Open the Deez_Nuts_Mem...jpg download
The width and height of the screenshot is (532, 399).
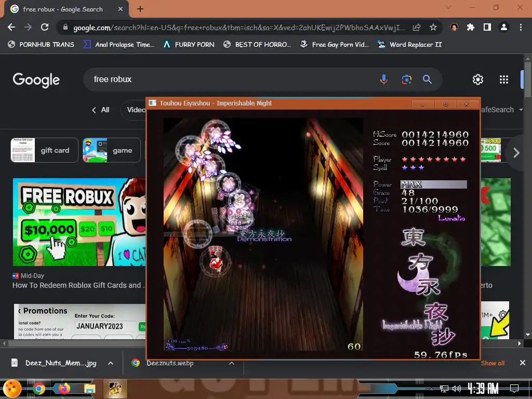pyautogui.click(x=54, y=363)
